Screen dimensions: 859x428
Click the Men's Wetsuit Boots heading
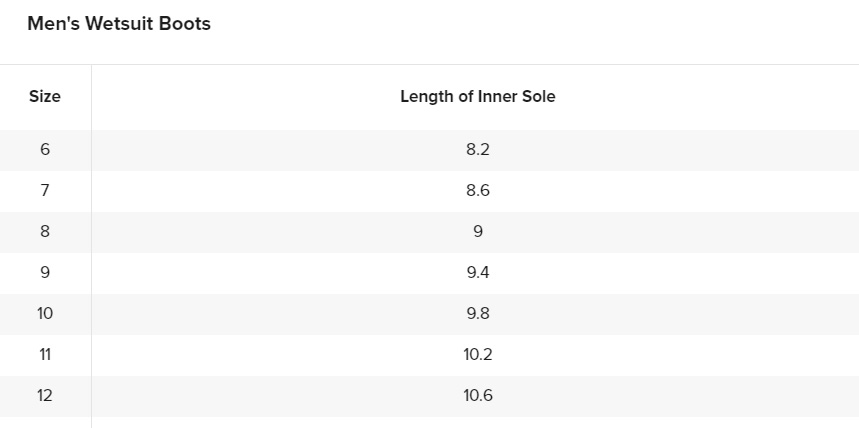pos(119,24)
